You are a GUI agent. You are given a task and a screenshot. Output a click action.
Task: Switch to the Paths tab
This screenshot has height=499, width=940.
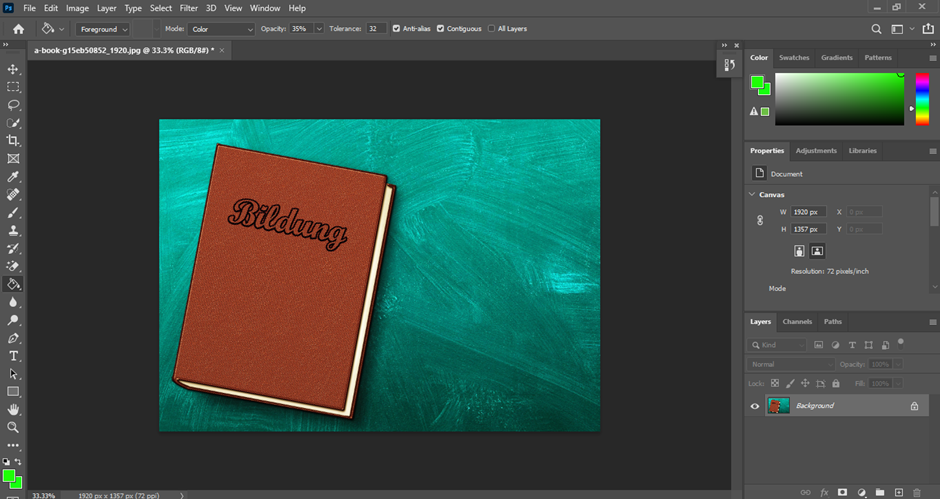click(833, 321)
